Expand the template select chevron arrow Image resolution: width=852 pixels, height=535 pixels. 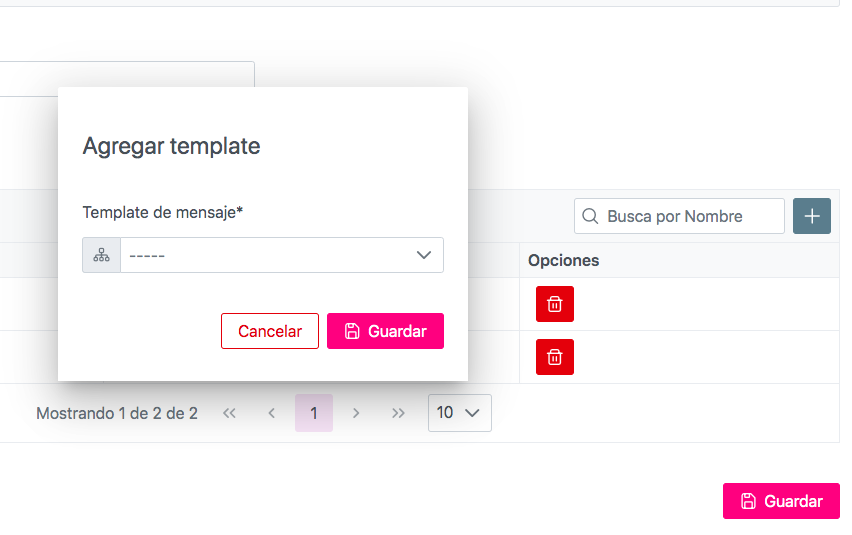[424, 255]
